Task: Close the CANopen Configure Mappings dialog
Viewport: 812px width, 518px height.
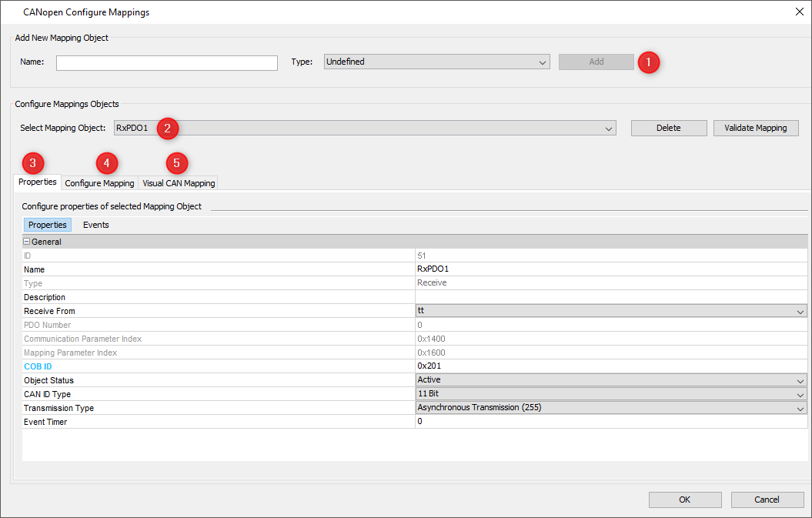Action: coord(798,12)
